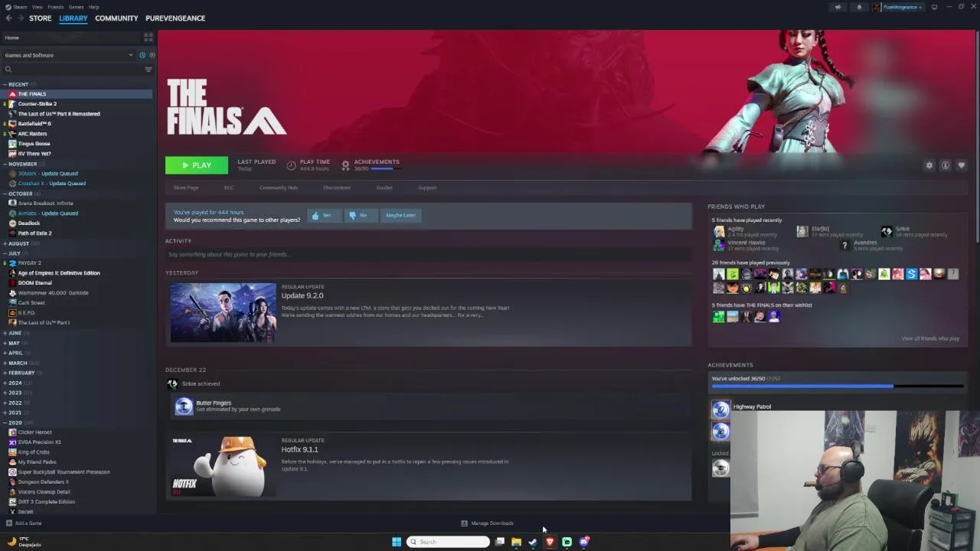Switch to the LIBRARY tab
Viewport: 980px width, 551px height.
[73, 18]
